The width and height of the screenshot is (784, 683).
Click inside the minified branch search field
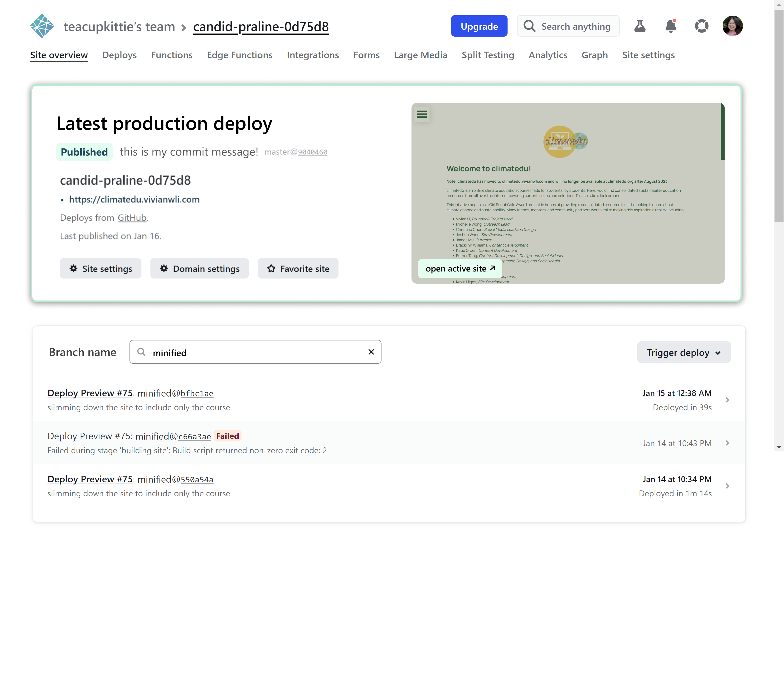[255, 352]
